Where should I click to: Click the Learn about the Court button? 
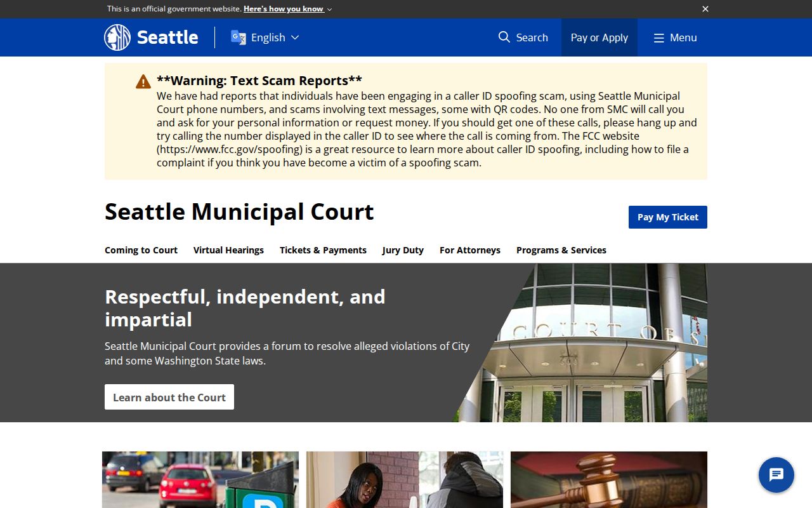point(169,397)
